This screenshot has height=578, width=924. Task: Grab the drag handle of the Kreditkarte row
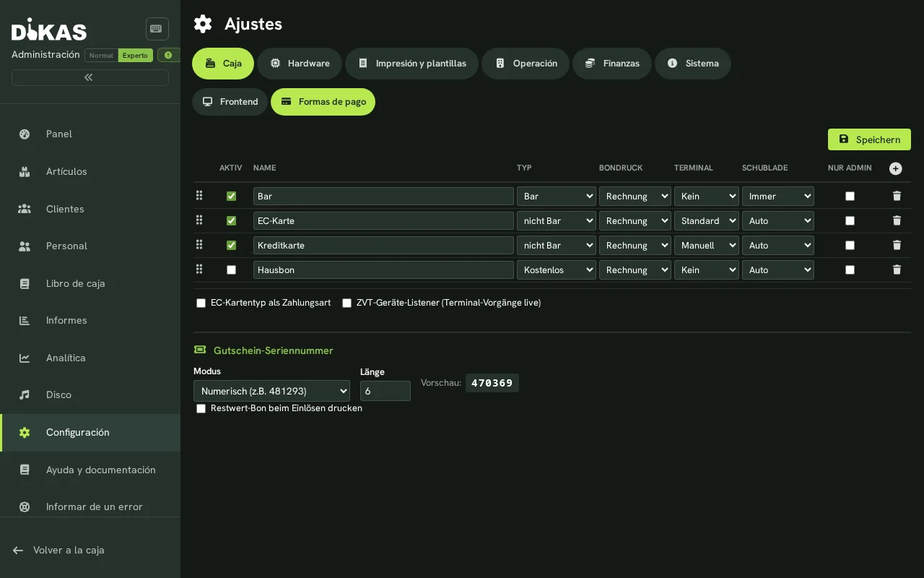click(x=199, y=244)
